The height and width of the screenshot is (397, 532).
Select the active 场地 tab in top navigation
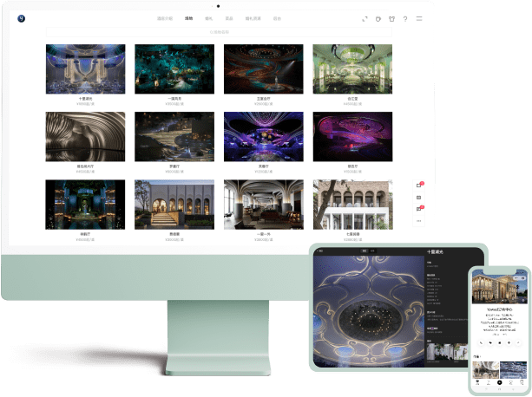(x=189, y=18)
